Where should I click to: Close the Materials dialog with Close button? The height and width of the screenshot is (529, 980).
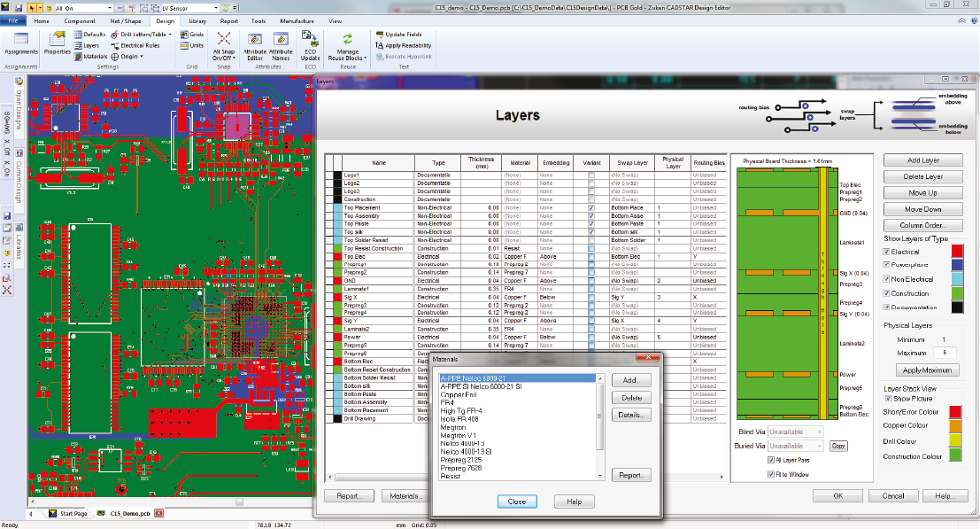coord(517,502)
